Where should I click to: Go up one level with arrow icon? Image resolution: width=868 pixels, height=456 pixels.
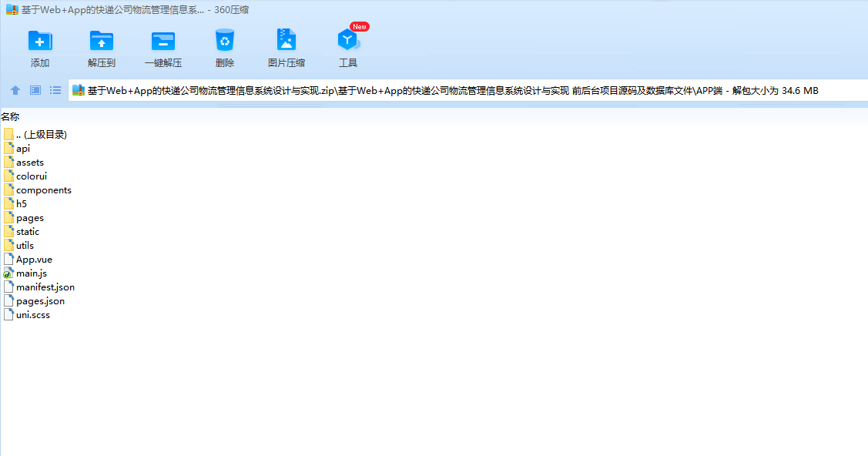15,90
